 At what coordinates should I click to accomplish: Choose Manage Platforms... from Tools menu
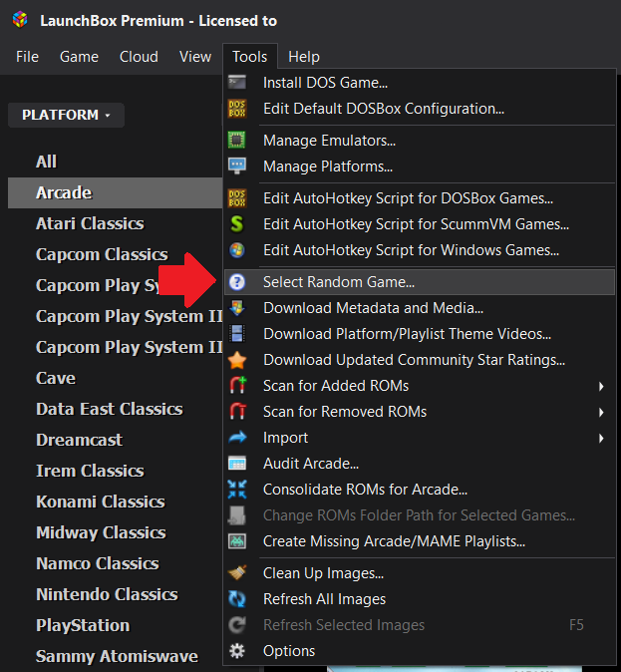420,167
